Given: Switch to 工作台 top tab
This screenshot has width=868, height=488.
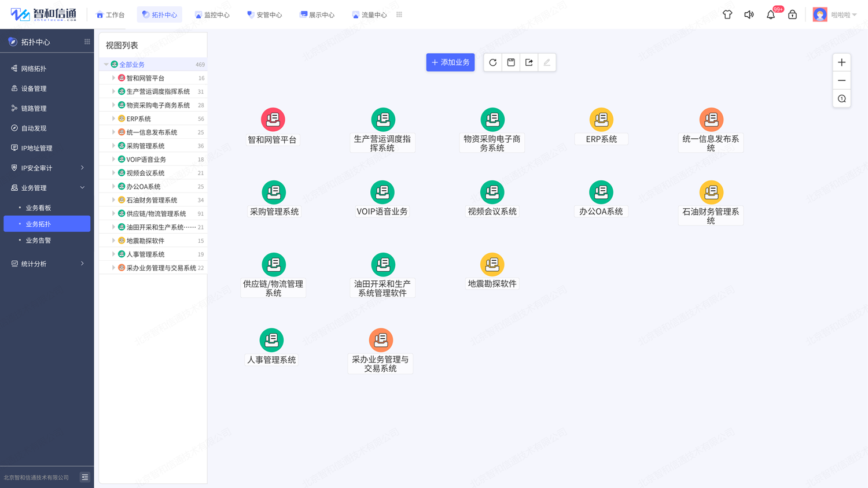Looking at the screenshot, I should click(x=110, y=14).
